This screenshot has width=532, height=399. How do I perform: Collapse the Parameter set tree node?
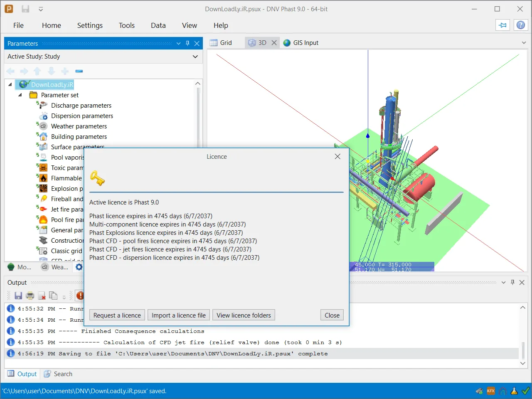coord(20,95)
